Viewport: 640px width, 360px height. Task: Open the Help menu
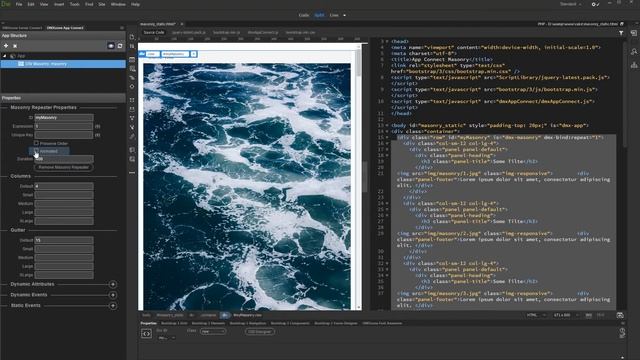pos(135,4)
